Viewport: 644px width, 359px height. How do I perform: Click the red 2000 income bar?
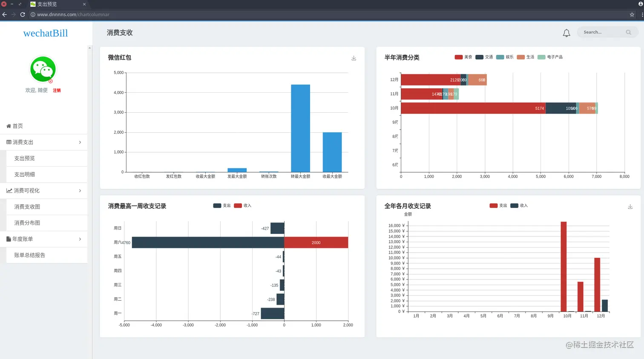(316, 242)
